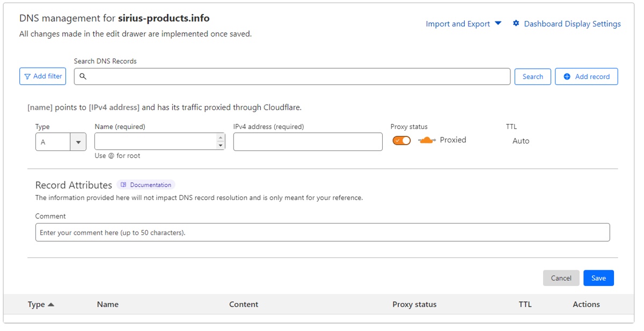Click the Search button
The height and width of the screenshot is (331, 644).
pos(532,76)
